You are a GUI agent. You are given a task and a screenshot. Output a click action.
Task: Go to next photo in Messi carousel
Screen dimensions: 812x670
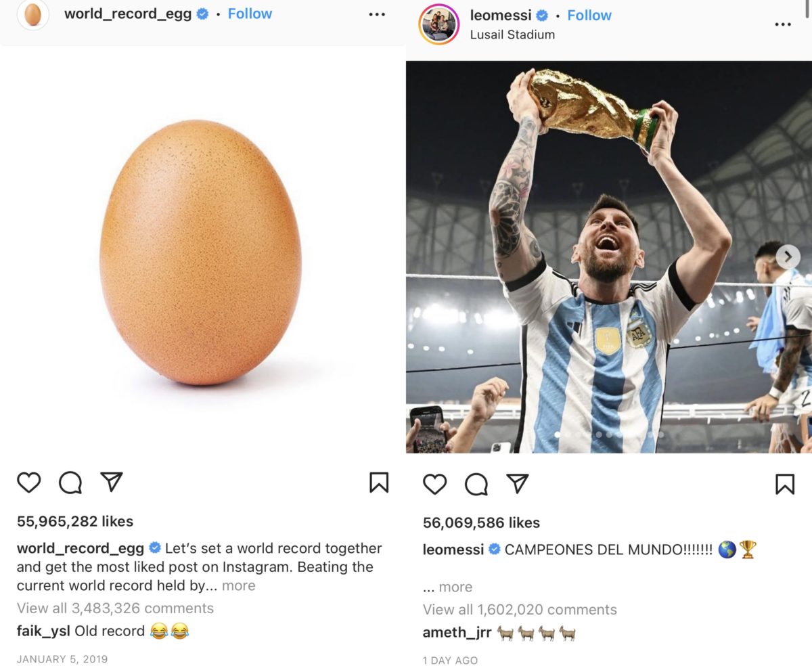788,256
